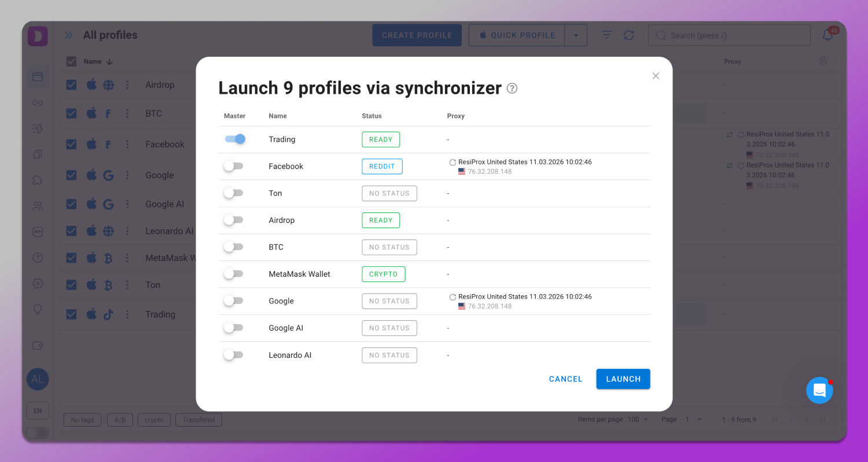Disable the Master toggle for Trading
The width and height of the screenshot is (868, 462).
[234, 139]
